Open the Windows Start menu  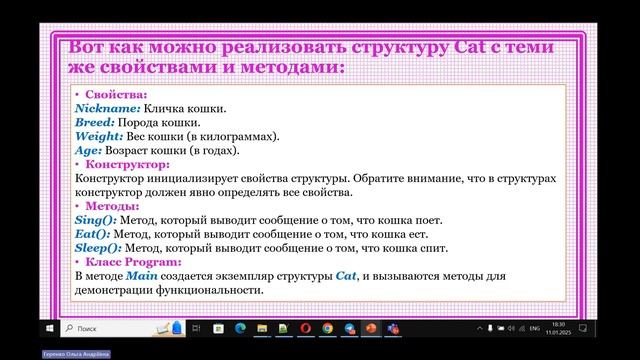coord(50,329)
